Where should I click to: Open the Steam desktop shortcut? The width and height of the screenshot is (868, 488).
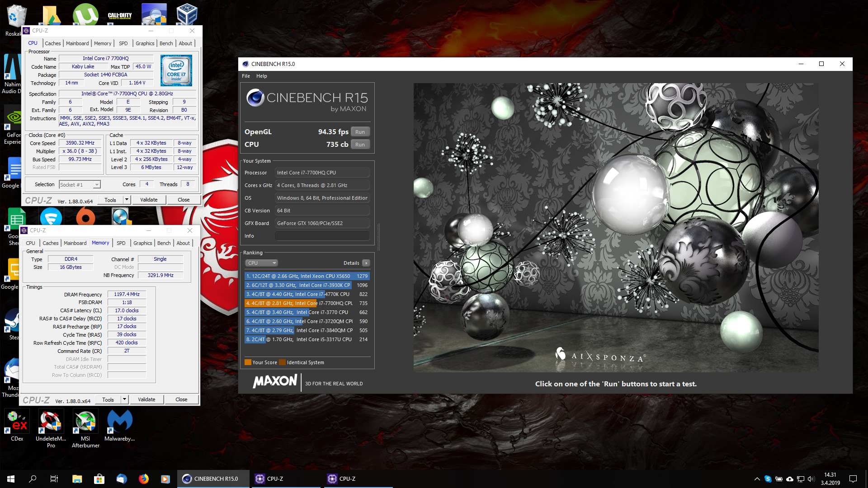pos(13,324)
